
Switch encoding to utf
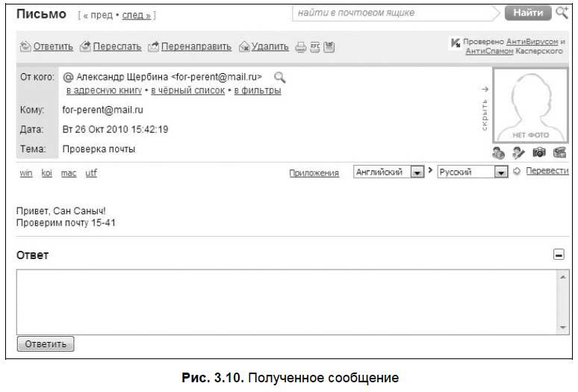(91, 172)
